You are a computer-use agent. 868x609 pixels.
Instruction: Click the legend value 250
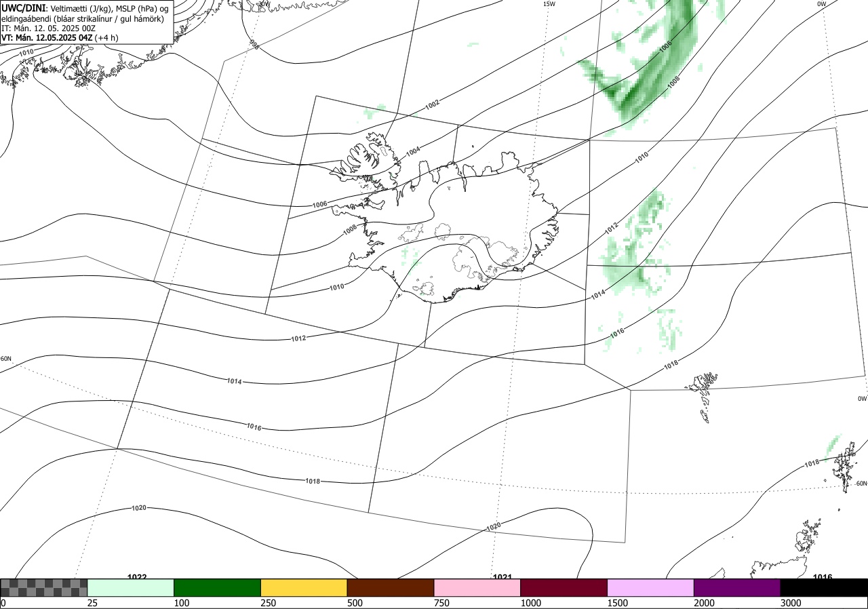pyautogui.click(x=268, y=603)
